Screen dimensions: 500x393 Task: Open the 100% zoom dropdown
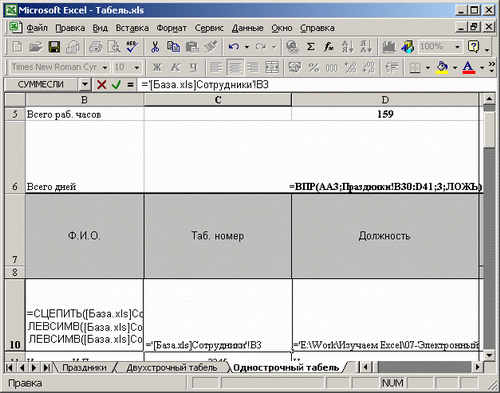457,47
